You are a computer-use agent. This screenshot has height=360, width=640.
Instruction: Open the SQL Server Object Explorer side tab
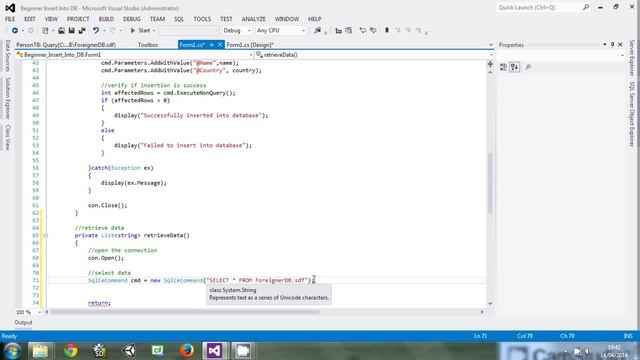(632, 113)
